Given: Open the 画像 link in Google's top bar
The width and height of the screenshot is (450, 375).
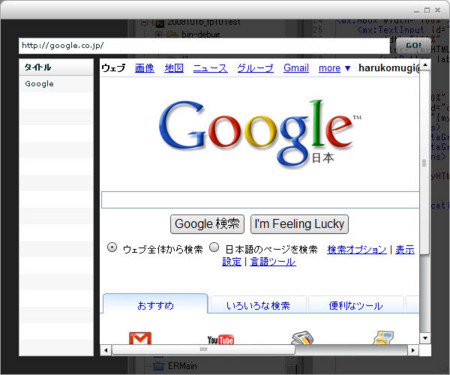Looking at the screenshot, I should click(145, 68).
